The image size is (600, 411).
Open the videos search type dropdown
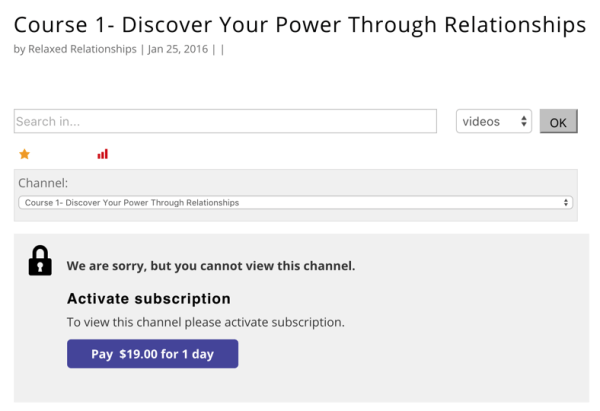pyautogui.click(x=493, y=122)
